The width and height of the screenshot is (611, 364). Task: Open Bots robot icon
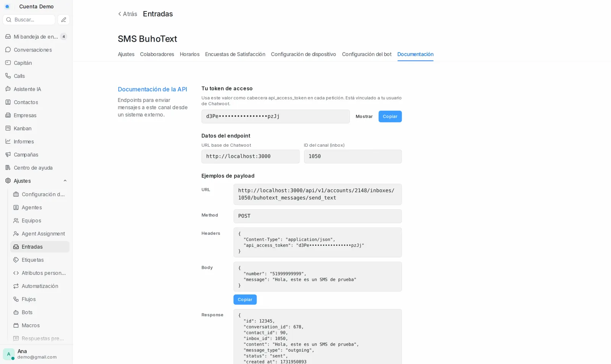(x=16, y=312)
